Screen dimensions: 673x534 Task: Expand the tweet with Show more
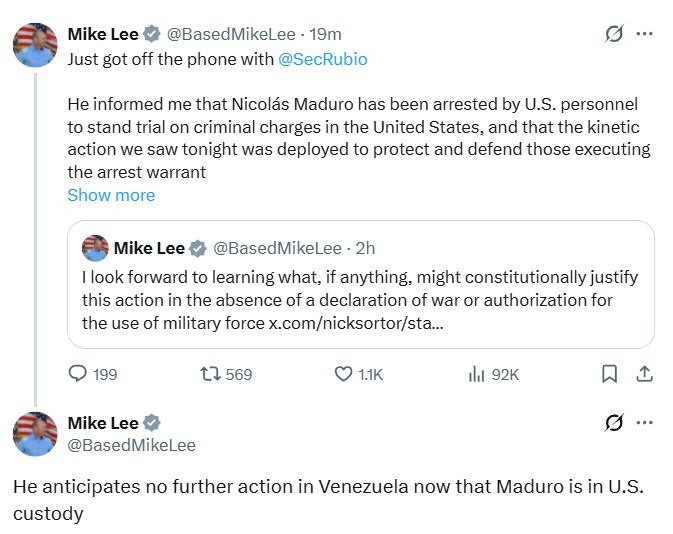[x=111, y=195]
